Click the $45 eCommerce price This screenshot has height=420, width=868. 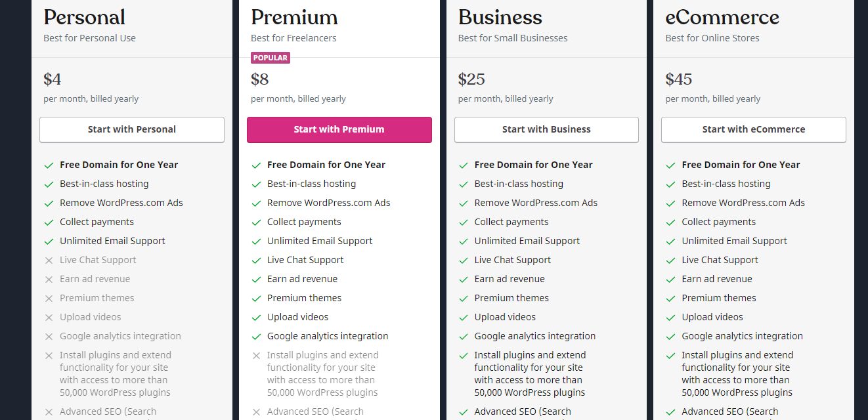click(x=678, y=79)
